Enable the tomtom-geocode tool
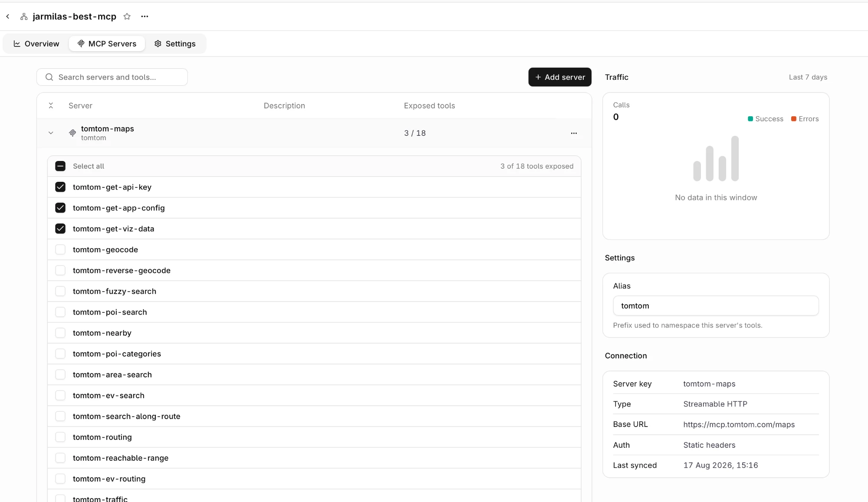Viewport: 868px width, 502px height. click(60, 249)
